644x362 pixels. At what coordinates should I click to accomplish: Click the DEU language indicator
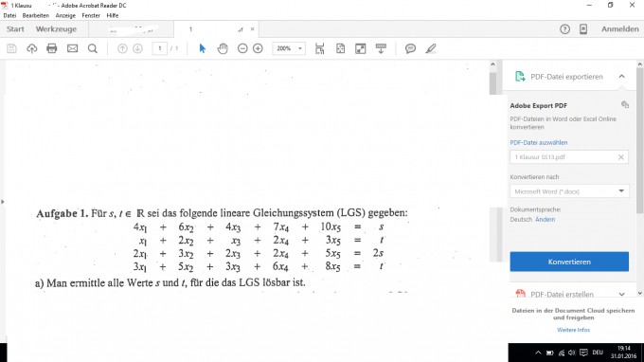(598, 353)
